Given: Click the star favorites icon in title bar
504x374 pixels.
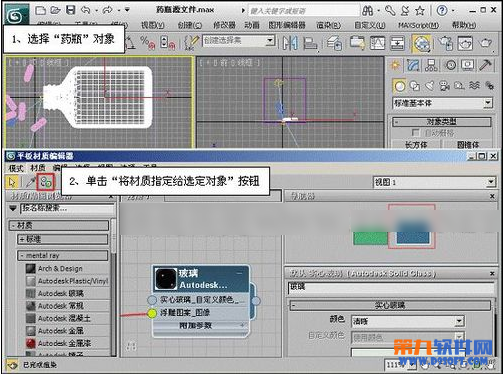Looking at the screenshot, I should click(420, 11).
